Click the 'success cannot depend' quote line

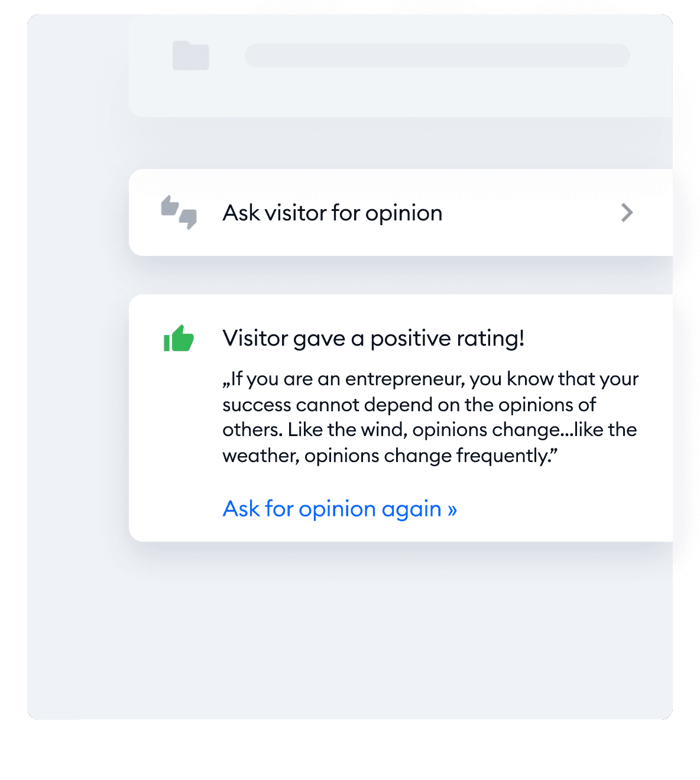pos(409,405)
